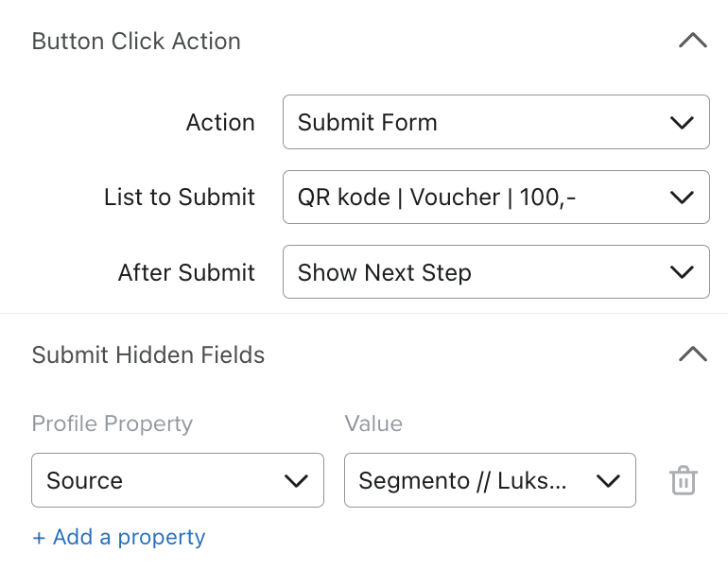
Task: Collapse the Submit Hidden Fields section chevron
Action: (x=693, y=354)
